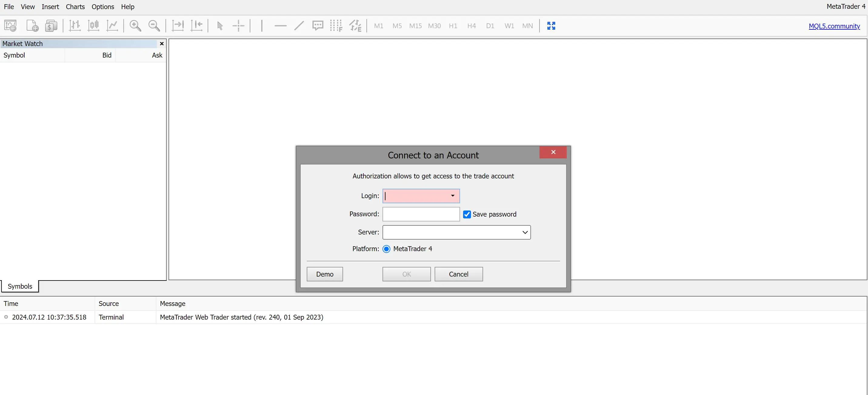Open the File menu

pos(9,7)
